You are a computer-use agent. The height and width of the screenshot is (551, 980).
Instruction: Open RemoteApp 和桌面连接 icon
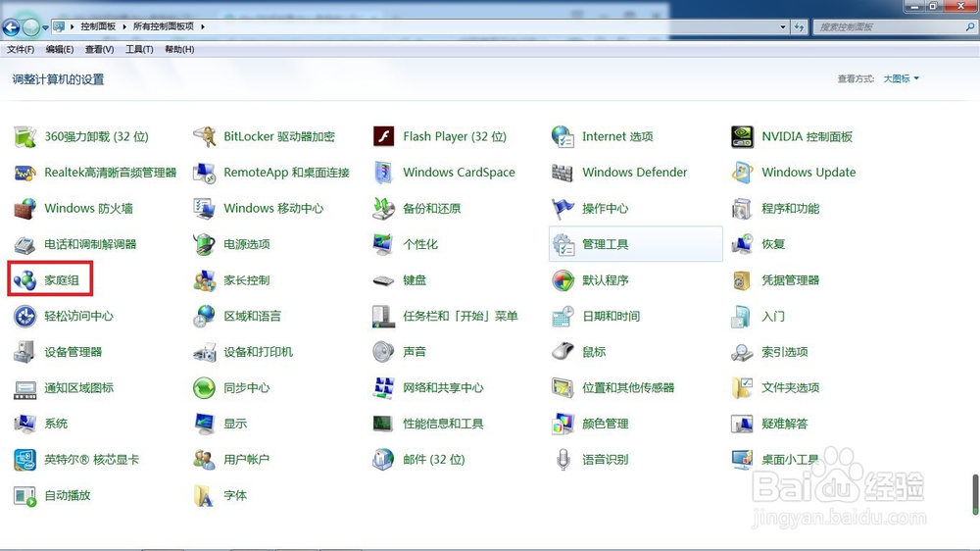[205, 173]
